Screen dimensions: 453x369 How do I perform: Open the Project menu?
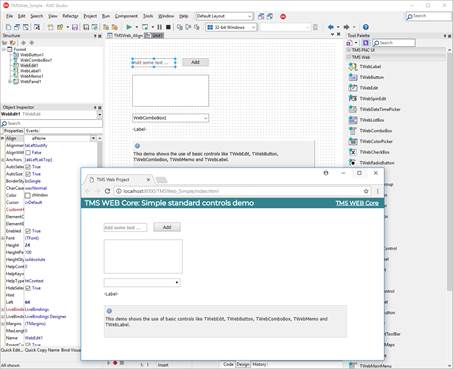pyautogui.click(x=90, y=16)
